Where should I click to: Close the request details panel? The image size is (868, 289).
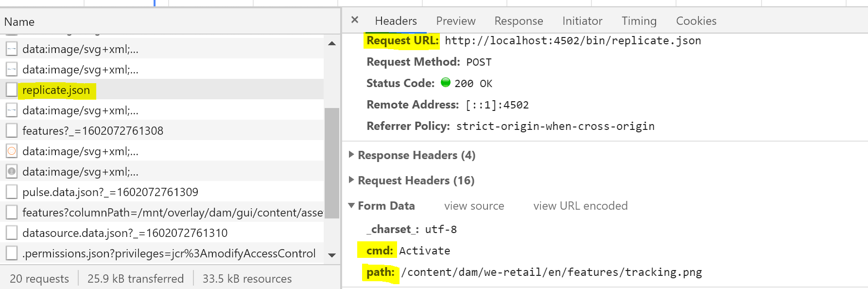[x=355, y=20]
